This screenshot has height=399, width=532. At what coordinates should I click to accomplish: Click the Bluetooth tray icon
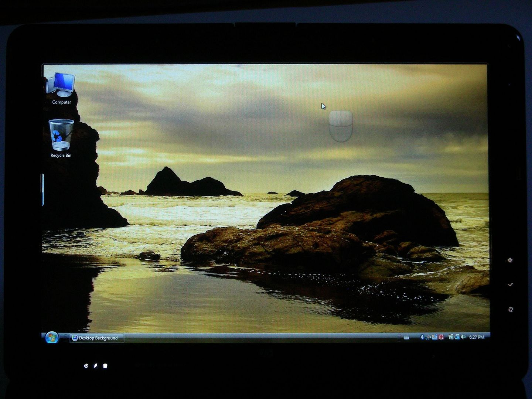click(422, 337)
